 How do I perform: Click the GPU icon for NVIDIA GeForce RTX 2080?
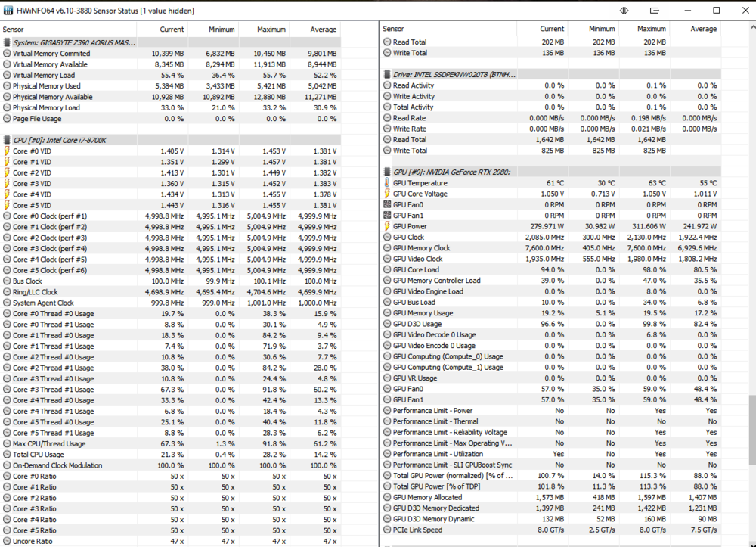pyautogui.click(x=386, y=172)
